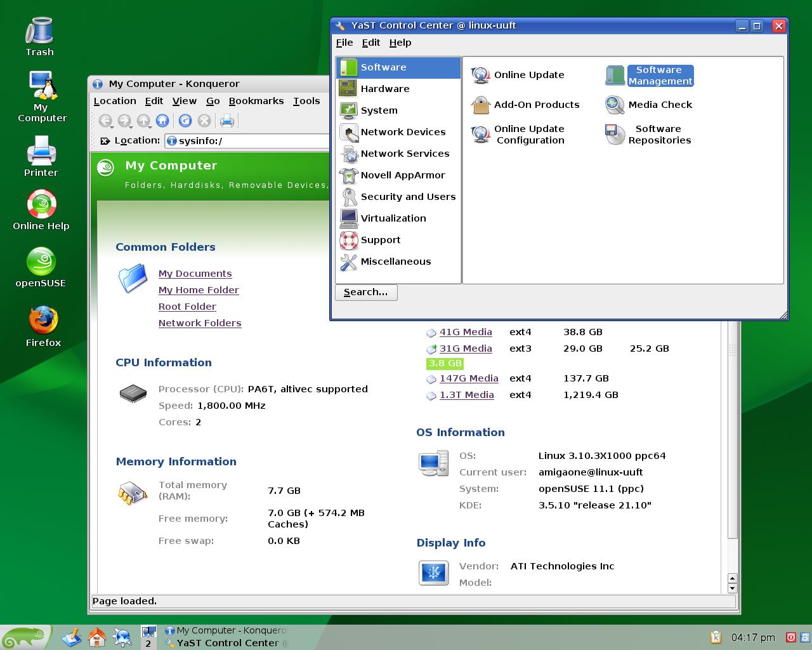This screenshot has height=650, width=812.
Task: Reload the page in Konqueror
Action: coord(185,121)
